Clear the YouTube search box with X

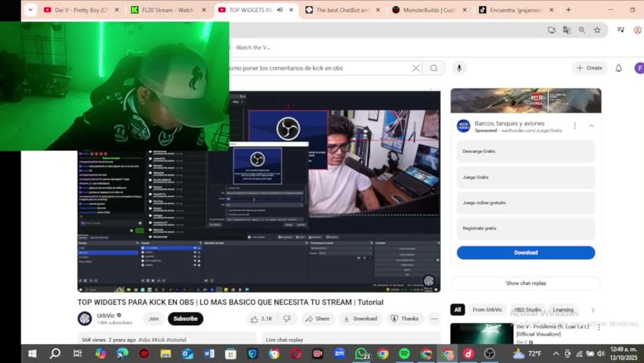click(x=416, y=68)
